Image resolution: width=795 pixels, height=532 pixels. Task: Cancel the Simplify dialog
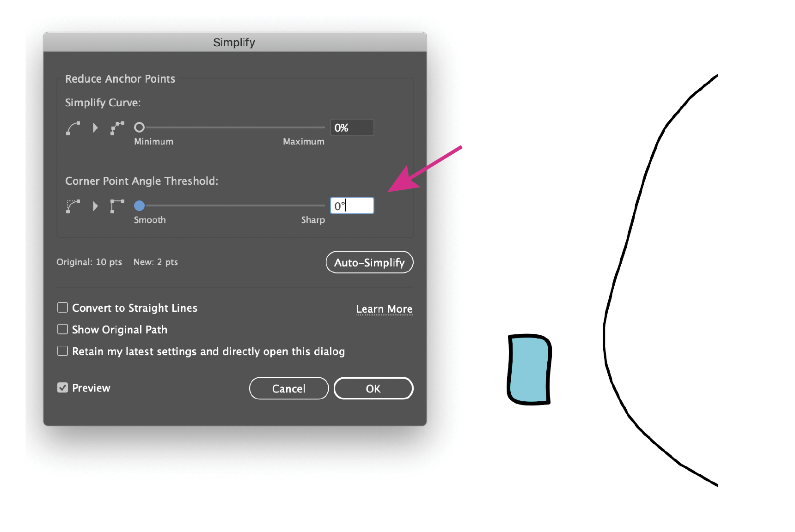(289, 388)
